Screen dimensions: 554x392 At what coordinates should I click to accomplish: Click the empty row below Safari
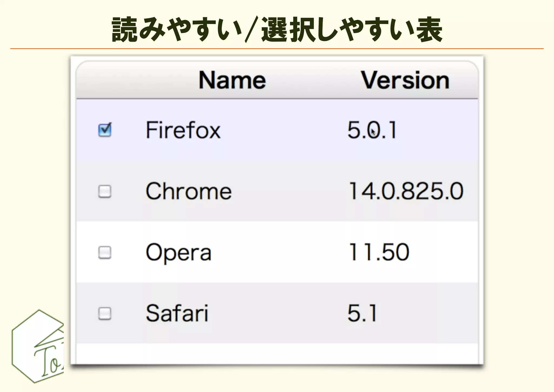(x=277, y=354)
